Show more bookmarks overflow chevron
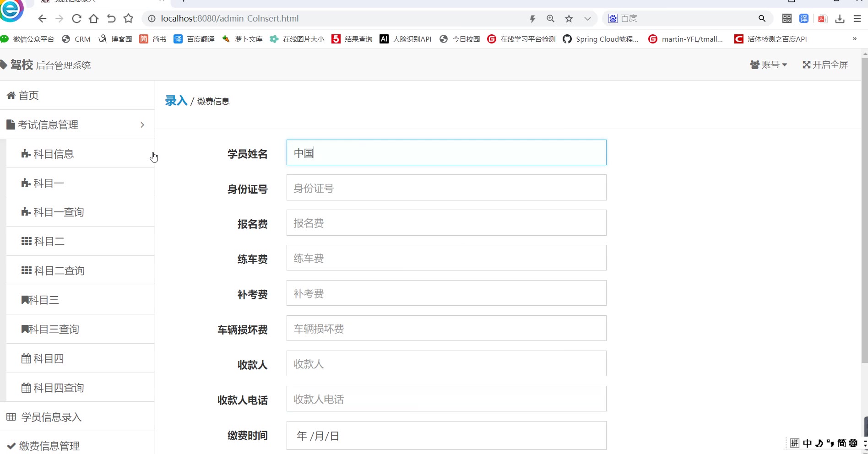 coord(854,39)
